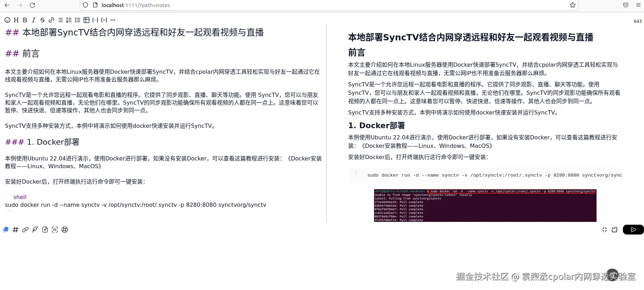Click the '## 前言' heading in editor
644x290 pixels.
click(22, 54)
